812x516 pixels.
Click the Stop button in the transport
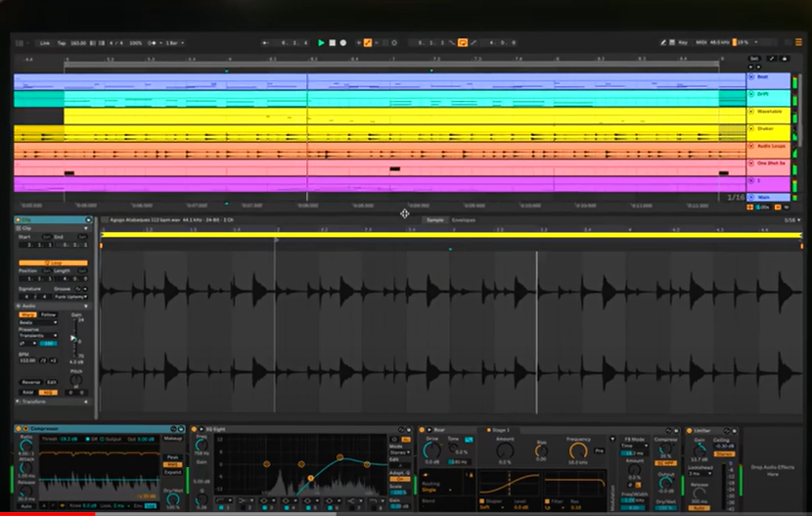click(x=333, y=43)
